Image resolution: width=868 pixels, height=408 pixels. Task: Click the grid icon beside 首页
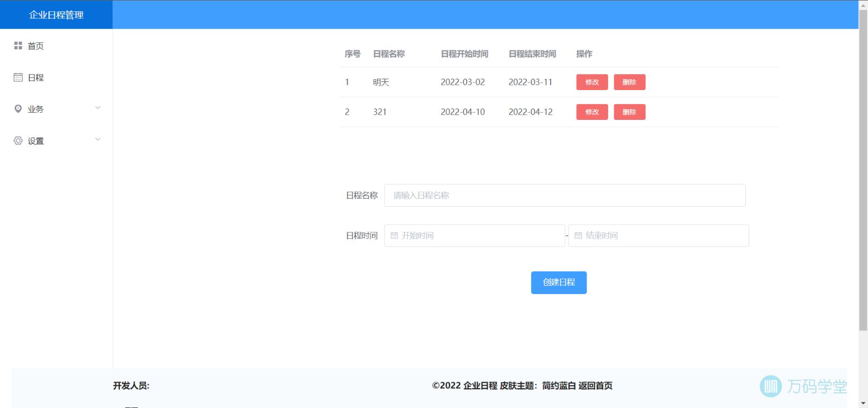[18, 46]
